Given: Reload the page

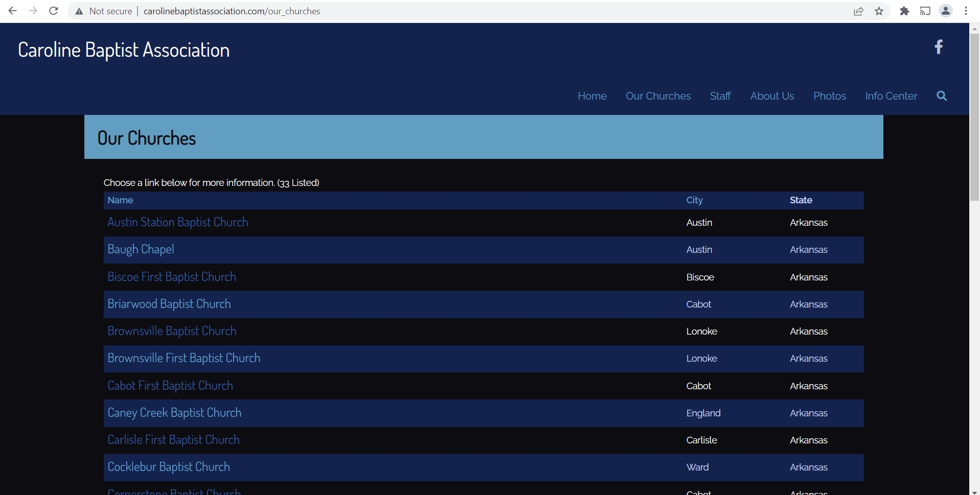Looking at the screenshot, I should click(x=54, y=11).
